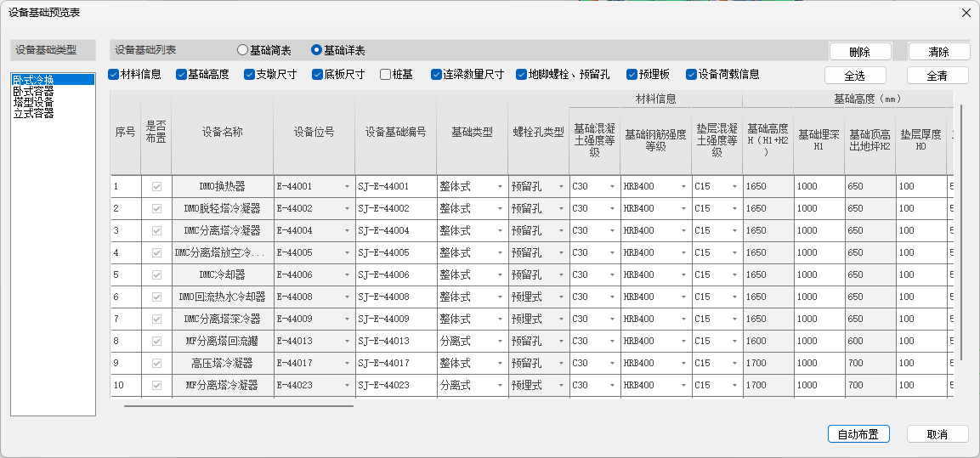Uncheck 设备荷载信息 checkbox
This screenshot has width=980, height=458.
pos(692,75)
